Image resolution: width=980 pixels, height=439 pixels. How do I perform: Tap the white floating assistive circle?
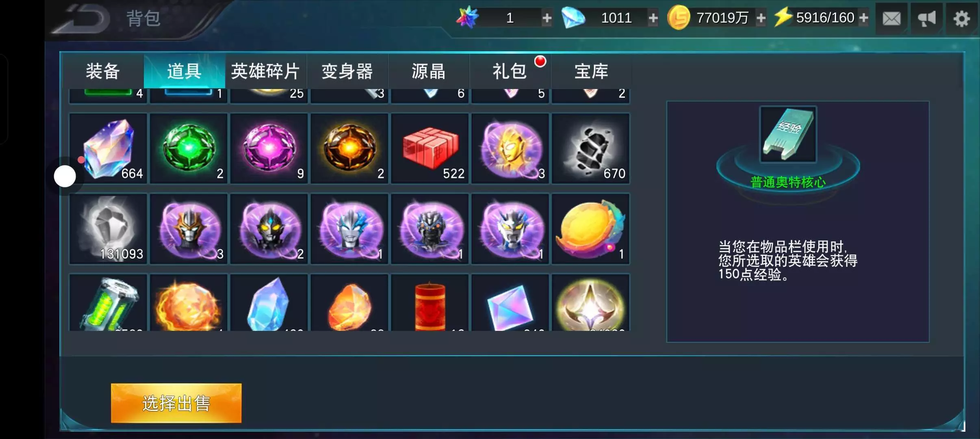pos(65,176)
